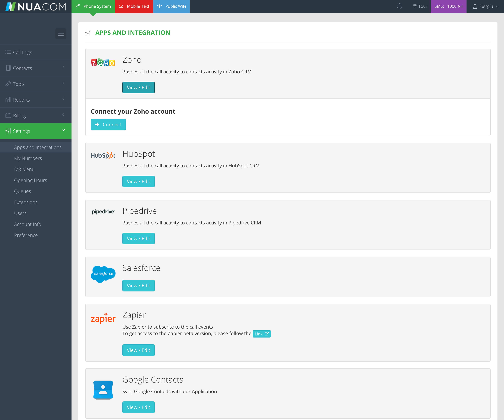Click the HubSpot View / Edit button
Image resolution: width=504 pixels, height=420 pixels.
point(139,182)
